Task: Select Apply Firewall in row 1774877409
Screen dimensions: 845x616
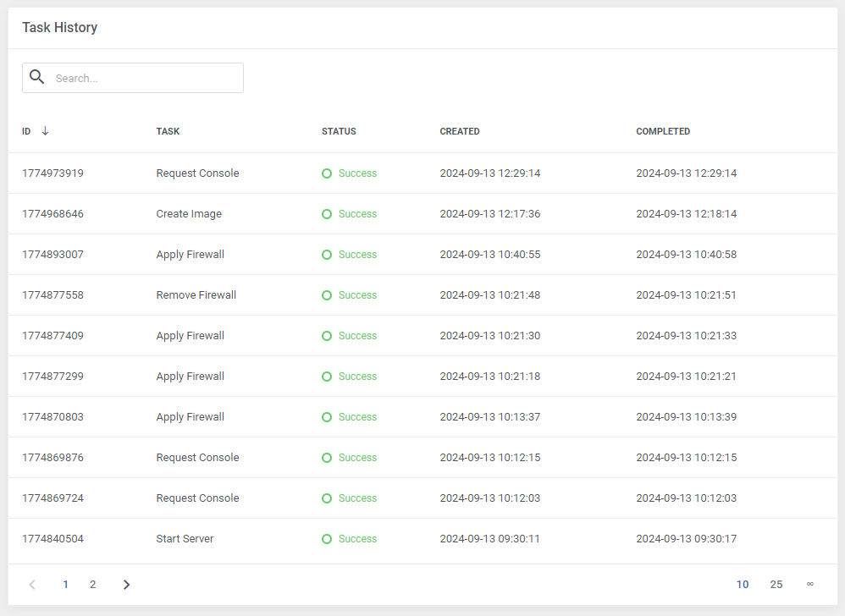Action: click(191, 337)
